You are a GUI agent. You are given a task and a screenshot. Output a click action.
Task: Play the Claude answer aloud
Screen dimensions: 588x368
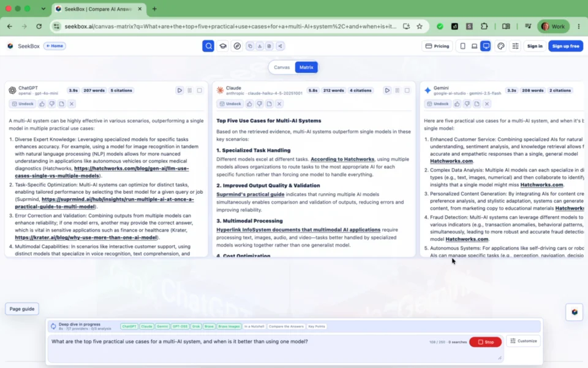point(387,91)
